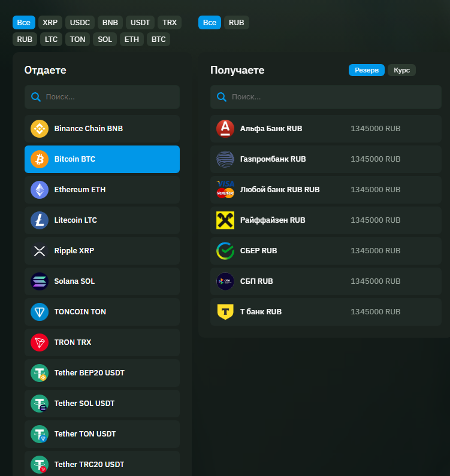Filter give currencies by BNB
The width and height of the screenshot is (450, 476).
(110, 23)
